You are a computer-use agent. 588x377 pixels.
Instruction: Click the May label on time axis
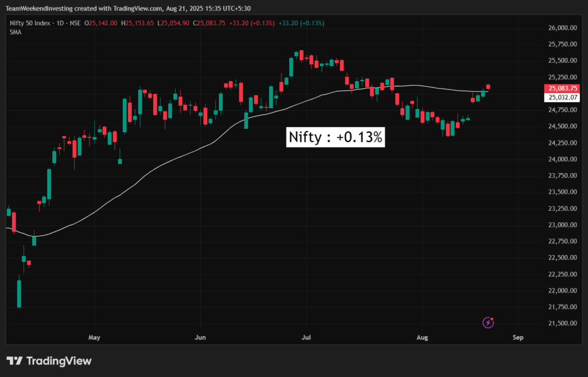pos(94,337)
